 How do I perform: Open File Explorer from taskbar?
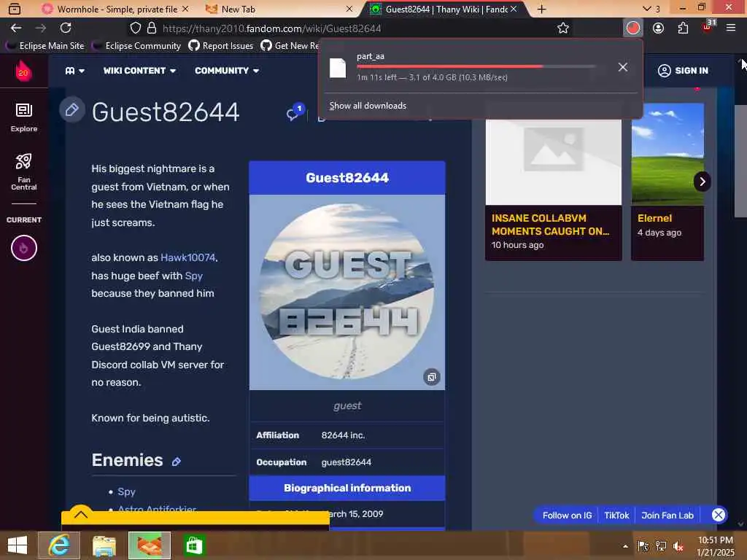[x=104, y=545]
